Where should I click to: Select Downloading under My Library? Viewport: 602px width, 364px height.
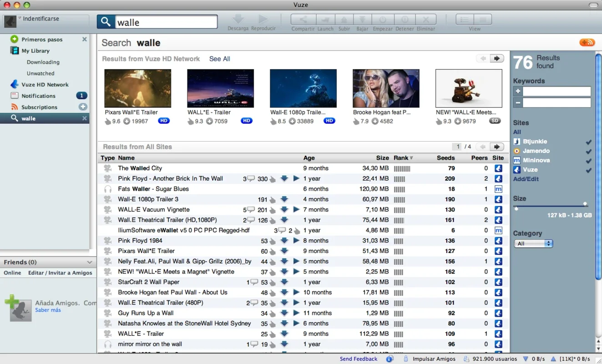[43, 62]
